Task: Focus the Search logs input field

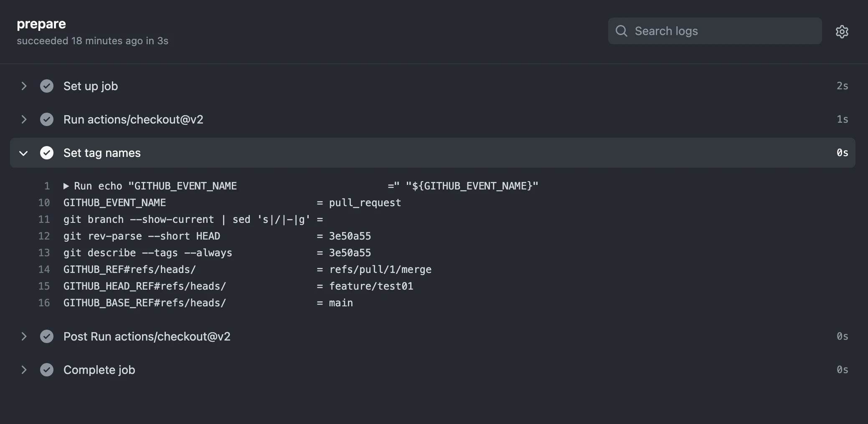Action: 715,31
